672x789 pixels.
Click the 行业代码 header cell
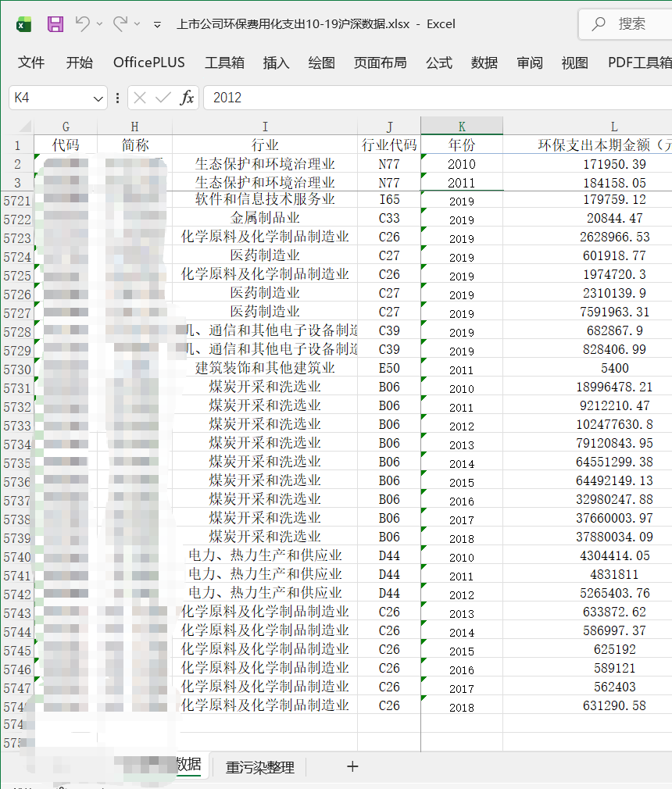[x=389, y=145]
